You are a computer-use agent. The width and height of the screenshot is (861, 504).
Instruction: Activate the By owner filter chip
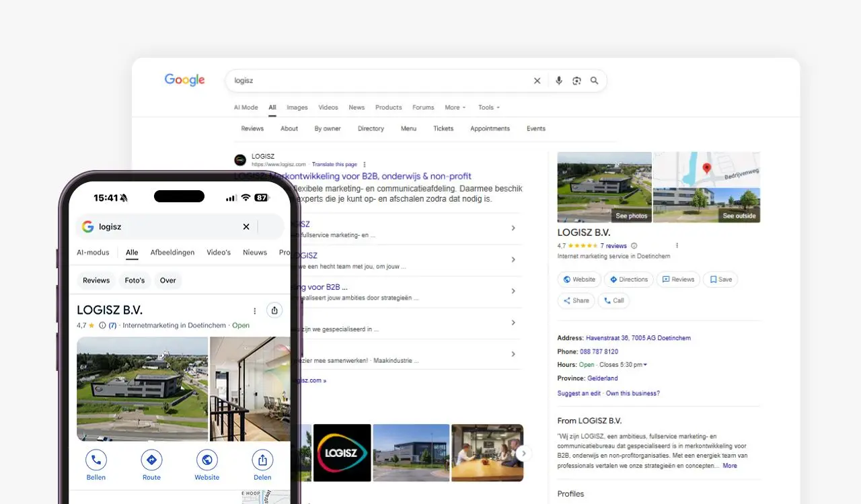pyautogui.click(x=327, y=128)
